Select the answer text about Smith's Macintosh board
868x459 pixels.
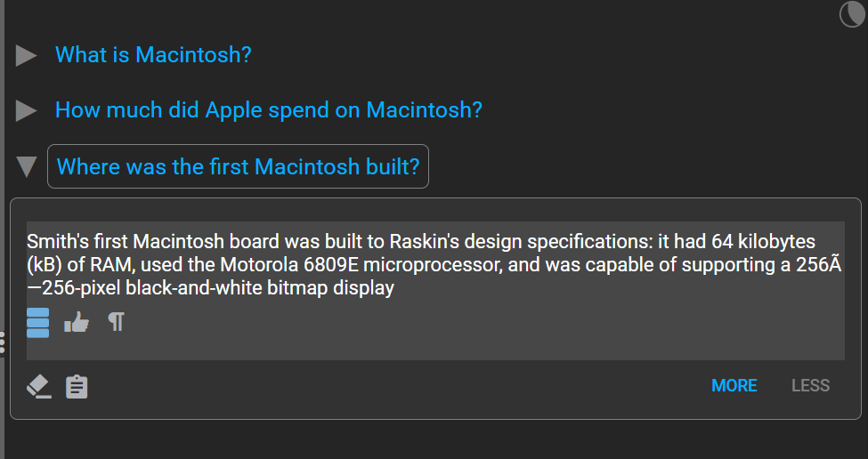(434, 264)
